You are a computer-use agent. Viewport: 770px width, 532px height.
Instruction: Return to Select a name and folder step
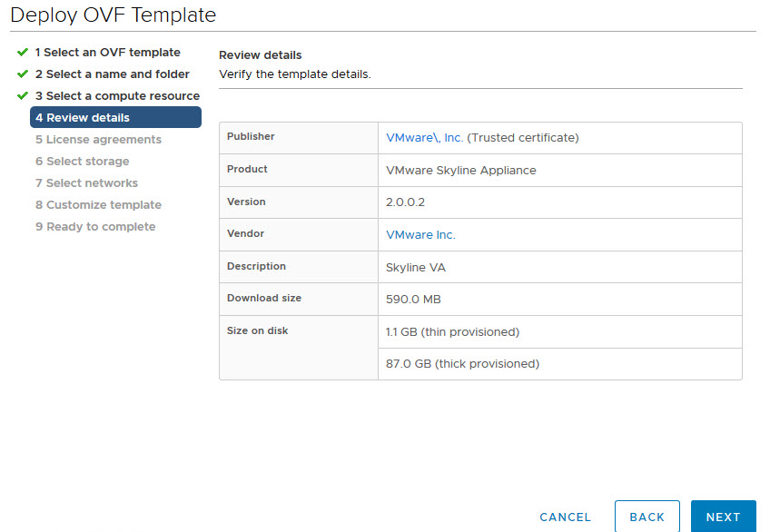click(112, 74)
